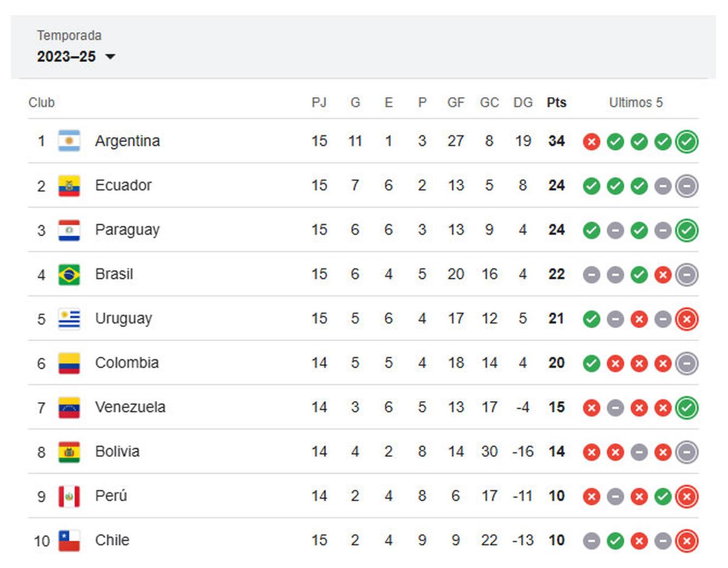Click the Venezuela flag icon
Image resolution: width=728 pixels, height=568 pixels.
69,407
